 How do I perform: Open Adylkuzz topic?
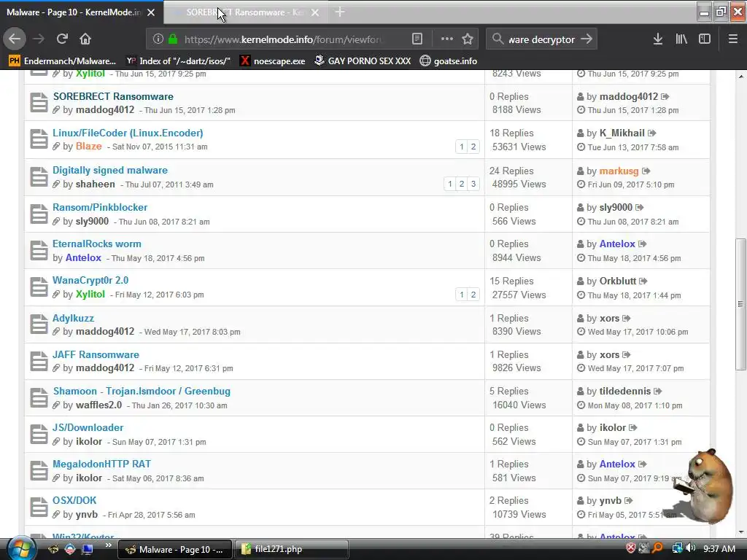point(74,318)
